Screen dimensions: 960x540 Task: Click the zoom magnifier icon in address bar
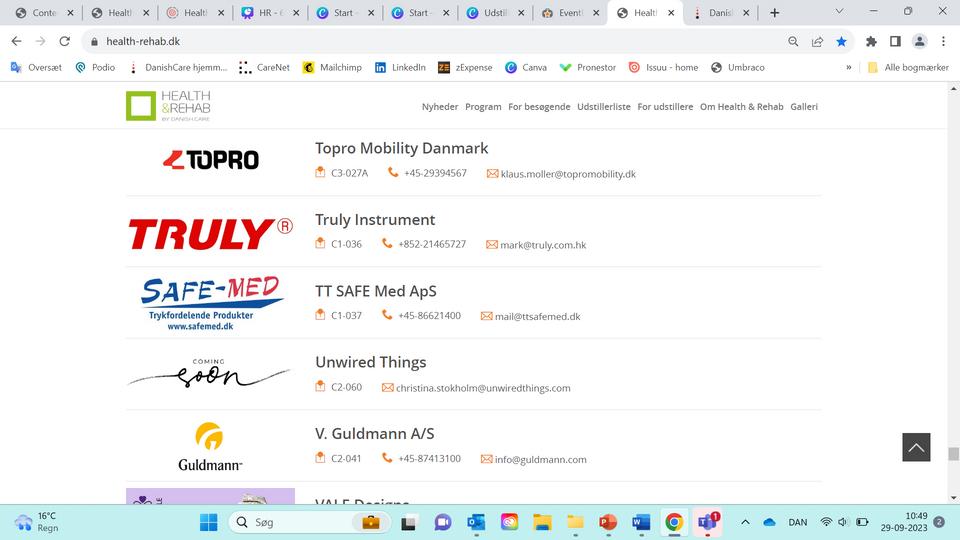click(793, 41)
